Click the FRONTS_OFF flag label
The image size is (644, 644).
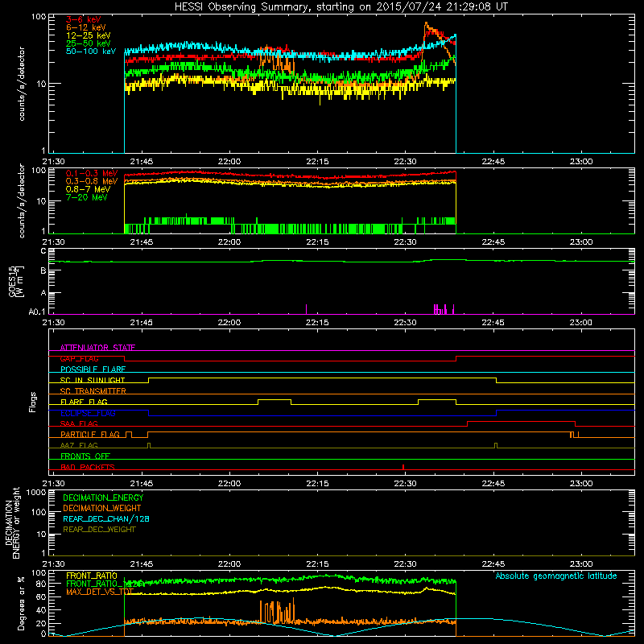click(85, 456)
